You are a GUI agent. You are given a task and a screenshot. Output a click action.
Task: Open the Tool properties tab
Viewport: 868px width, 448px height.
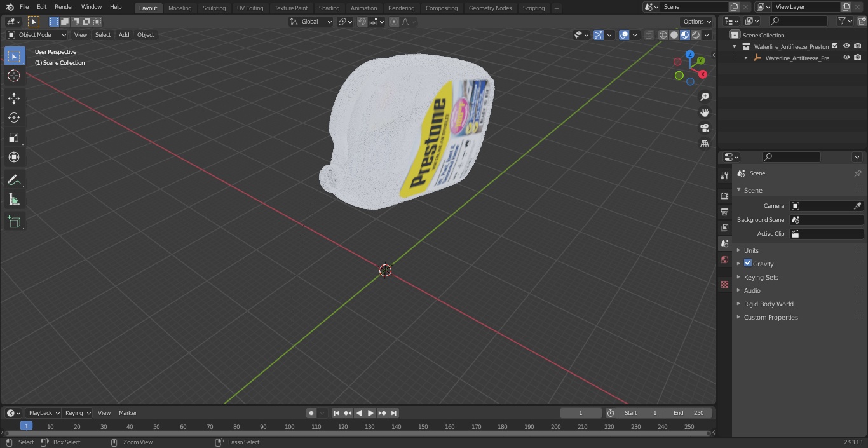coord(724,175)
